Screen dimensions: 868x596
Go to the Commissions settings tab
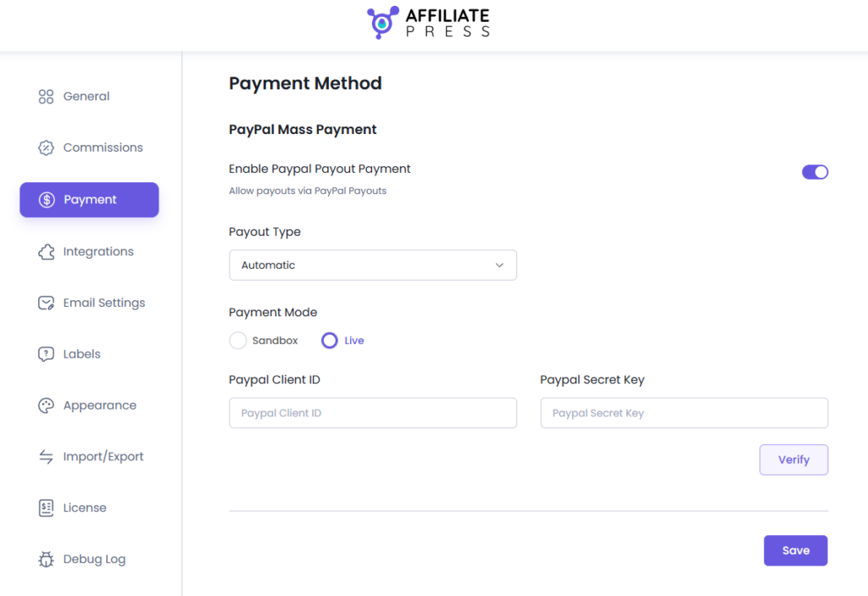[x=103, y=148]
